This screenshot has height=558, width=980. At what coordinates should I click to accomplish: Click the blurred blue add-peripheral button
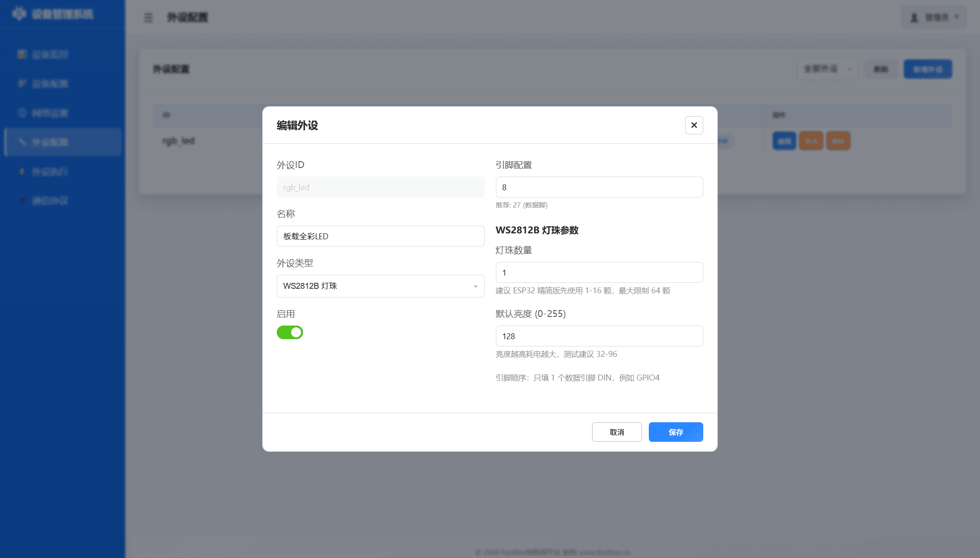[x=927, y=69]
